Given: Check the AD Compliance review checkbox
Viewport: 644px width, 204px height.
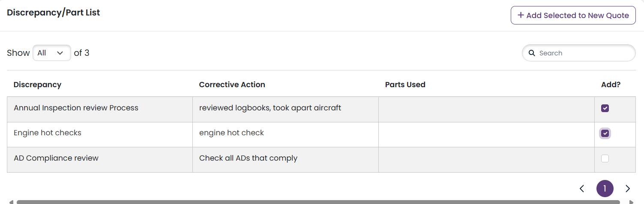Looking at the screenshot, I should coord(605,158).
